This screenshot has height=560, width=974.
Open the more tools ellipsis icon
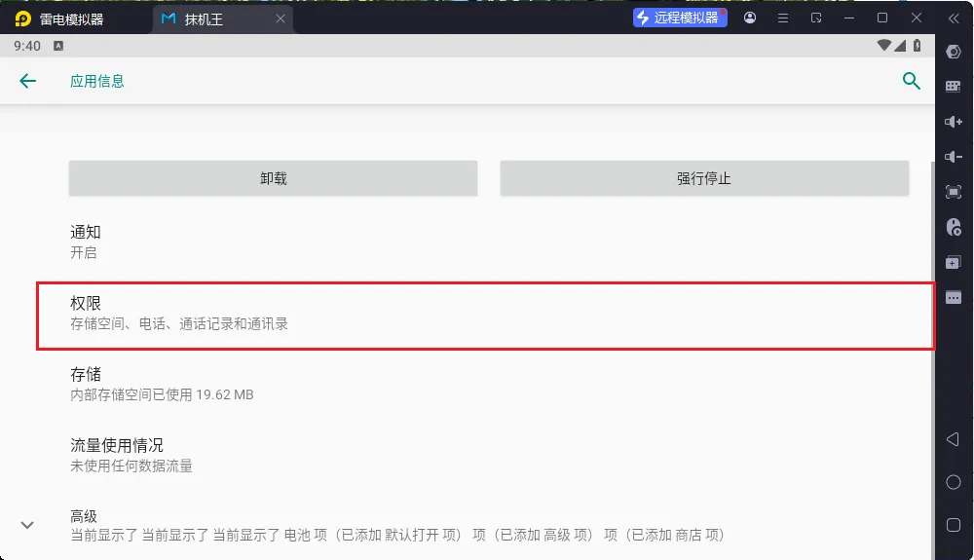(954, 298)
